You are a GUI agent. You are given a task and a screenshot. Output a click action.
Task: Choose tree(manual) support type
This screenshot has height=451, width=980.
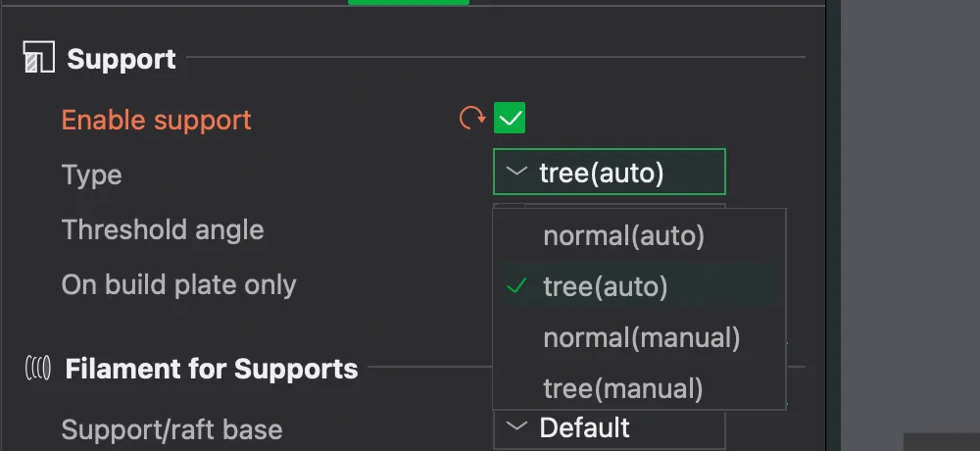639,388
